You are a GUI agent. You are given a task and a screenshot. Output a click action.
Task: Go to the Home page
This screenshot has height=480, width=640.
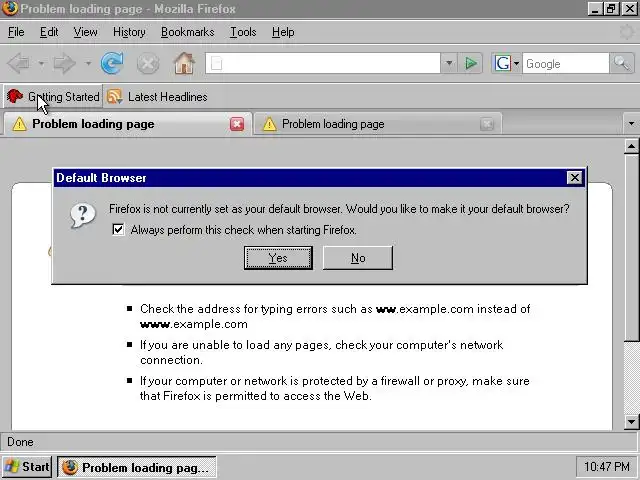pos(184,63)
